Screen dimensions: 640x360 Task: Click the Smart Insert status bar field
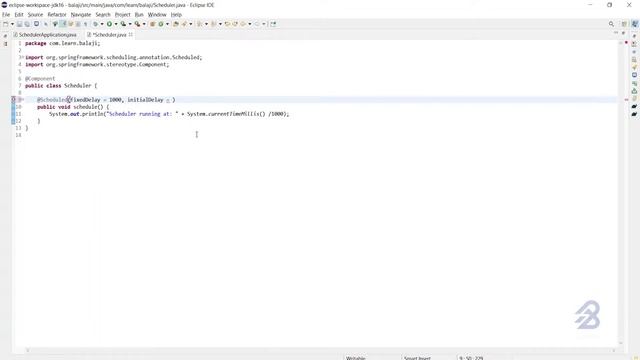pos(417,358)
